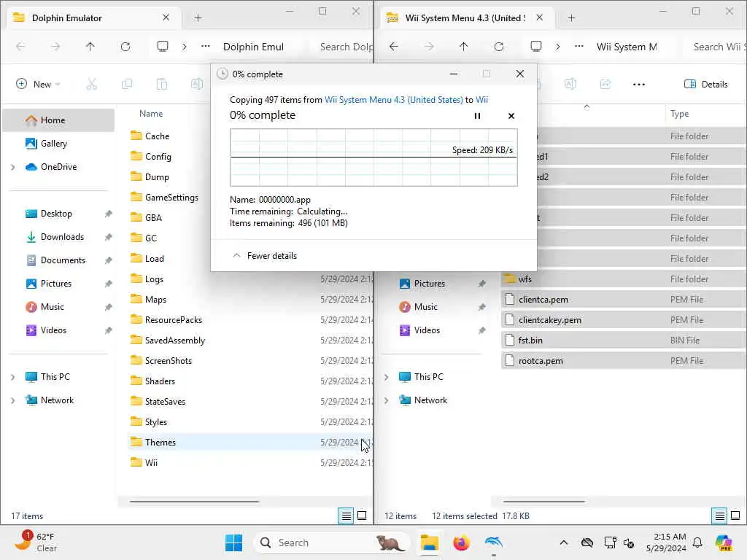Open Firefox from the taskbar

(462, 542)
